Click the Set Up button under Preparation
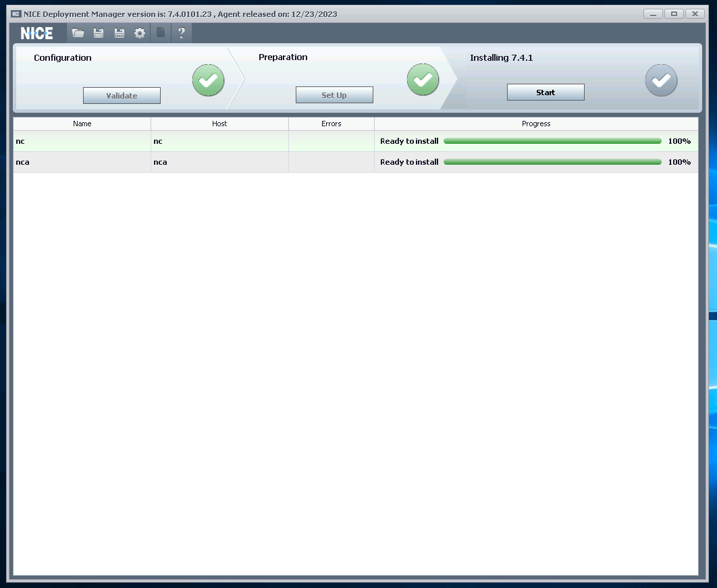Screen dimensions: 717x588 (334, 95)
